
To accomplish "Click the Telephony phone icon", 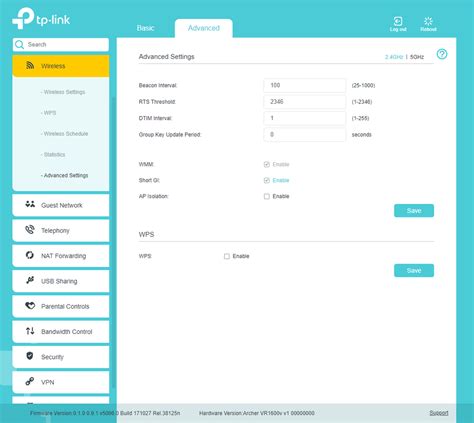I will pos(30,230).
